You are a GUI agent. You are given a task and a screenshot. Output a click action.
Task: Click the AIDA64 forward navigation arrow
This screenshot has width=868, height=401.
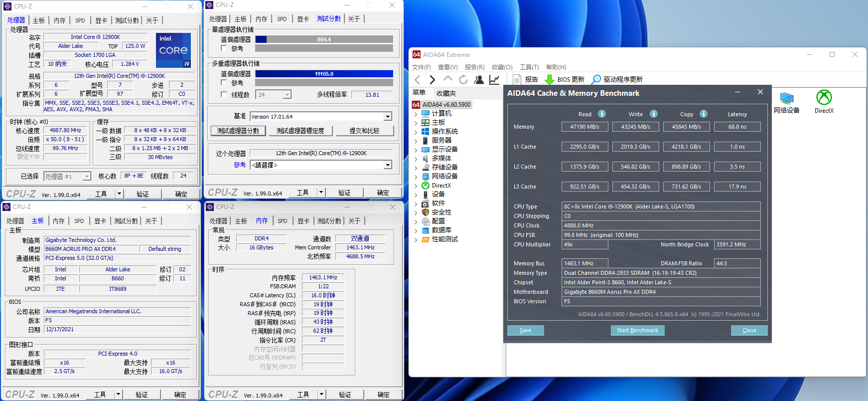coord(432,79)
